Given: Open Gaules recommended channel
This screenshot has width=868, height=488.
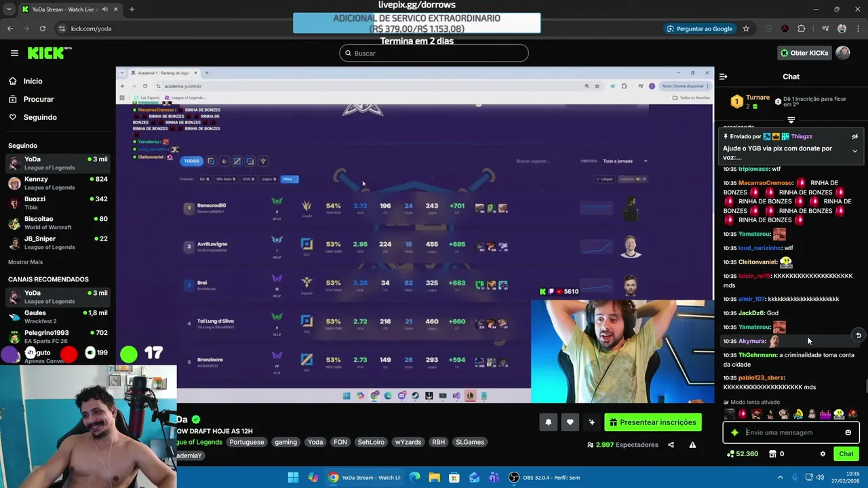Looking at the screenshot, I should coord(58,317).
